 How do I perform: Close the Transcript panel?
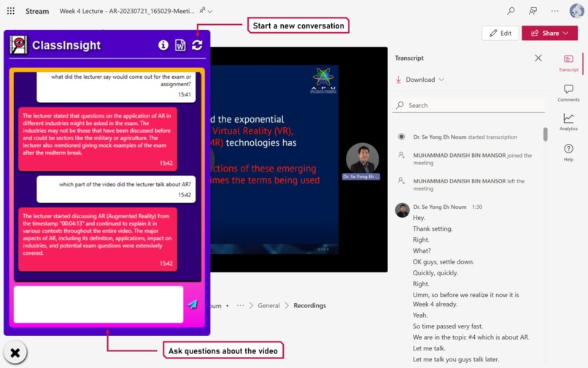(x=538, y=58)
